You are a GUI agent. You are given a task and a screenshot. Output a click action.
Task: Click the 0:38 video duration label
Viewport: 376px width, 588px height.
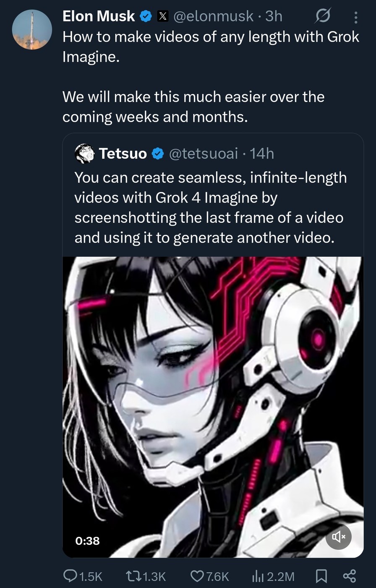[x=87, y=541]
